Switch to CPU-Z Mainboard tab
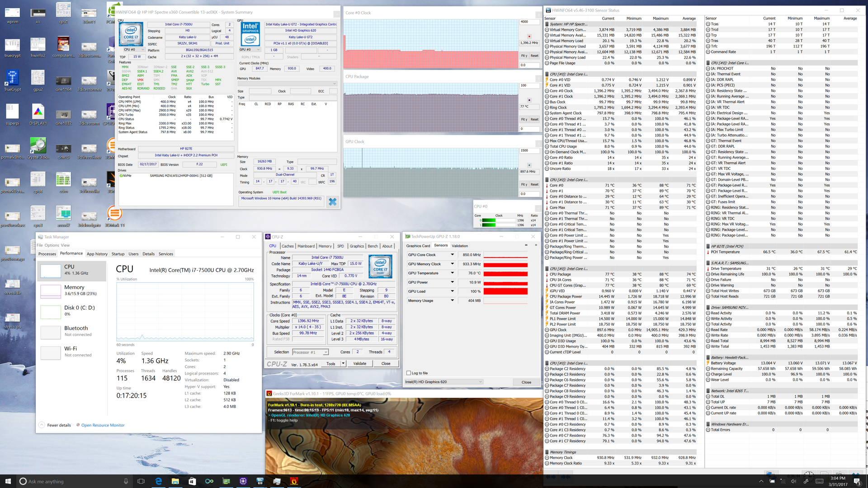868x488 pixels. 306,246
